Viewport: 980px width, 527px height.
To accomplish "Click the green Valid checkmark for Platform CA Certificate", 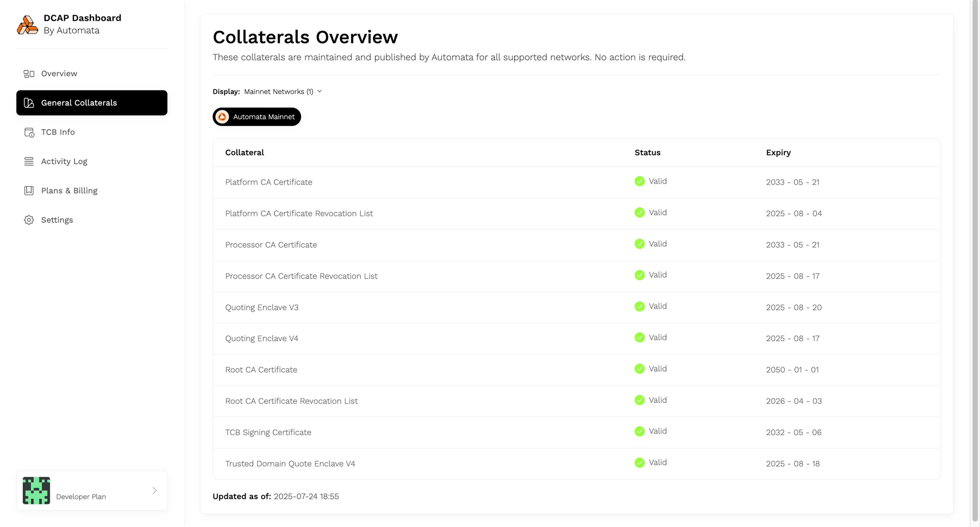I will (x=639, y=181).
